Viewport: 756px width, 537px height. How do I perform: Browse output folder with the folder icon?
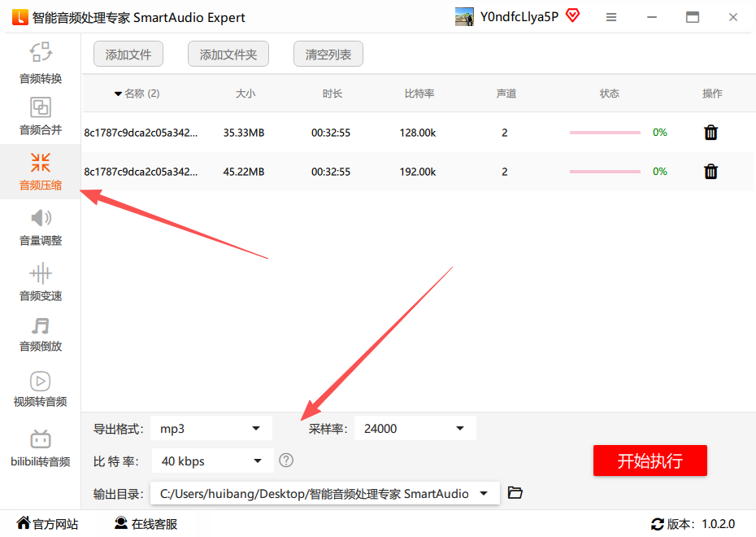click(515, 492)
